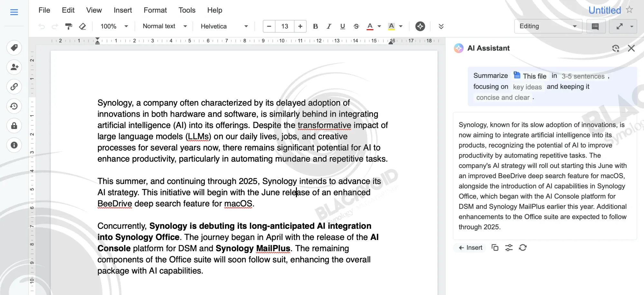Copy the AI summary with copy icon
The width and height of the screenshot is (644, 295).
(x=495, y=248)
